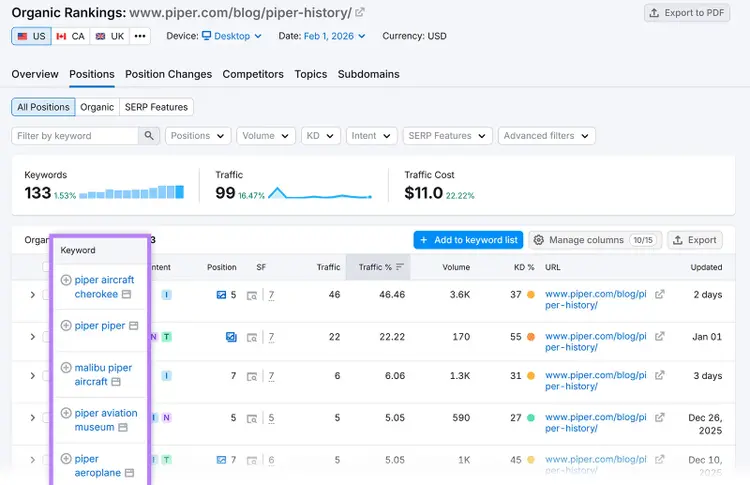Click the Filter by keyword input field
The width and height of the screenshot is (750, 485).
[x=75, y=136]
